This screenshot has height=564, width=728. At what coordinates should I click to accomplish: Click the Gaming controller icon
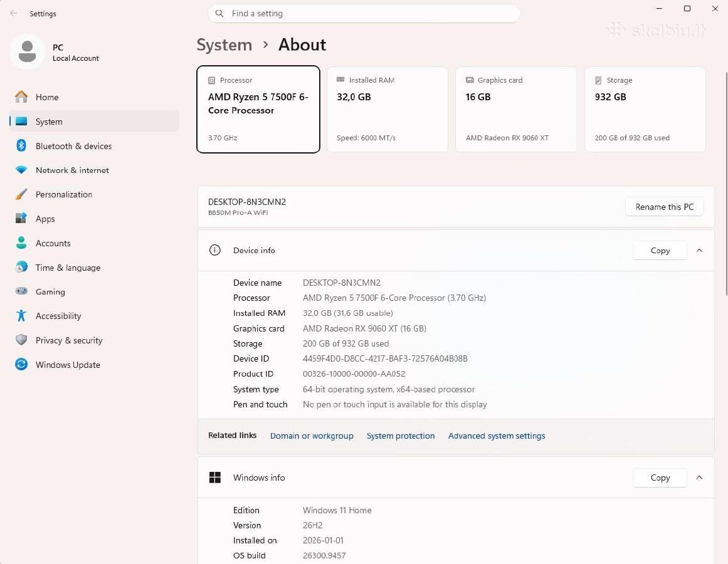pos(21,291)
